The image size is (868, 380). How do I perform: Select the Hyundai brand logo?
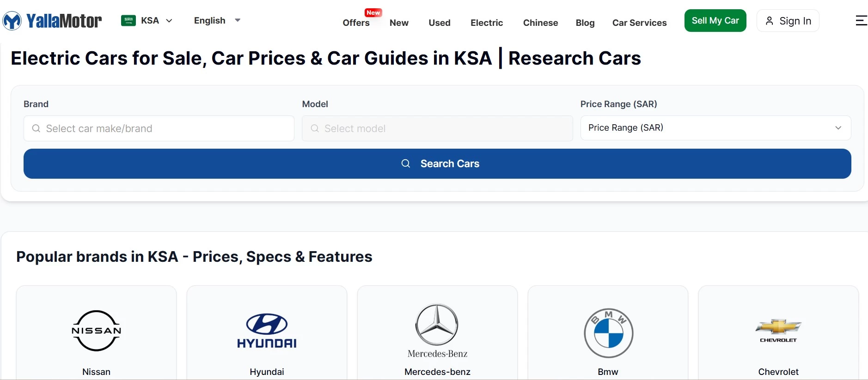point(267,331)
